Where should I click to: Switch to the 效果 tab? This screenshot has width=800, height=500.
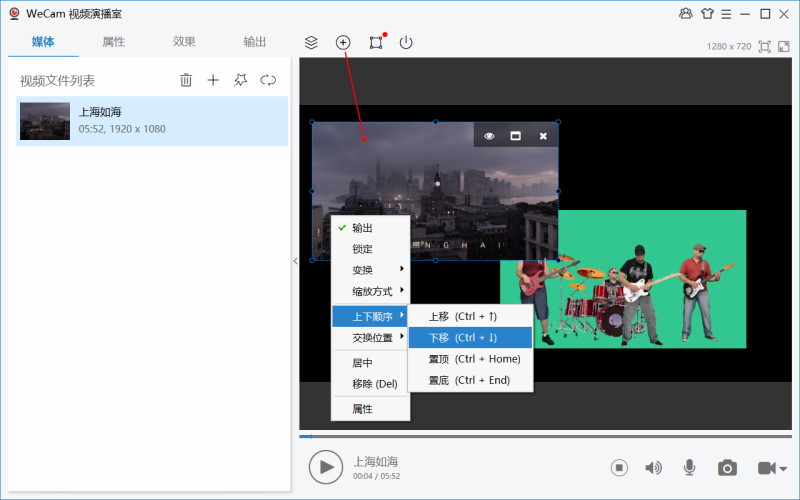coord(184,42)
